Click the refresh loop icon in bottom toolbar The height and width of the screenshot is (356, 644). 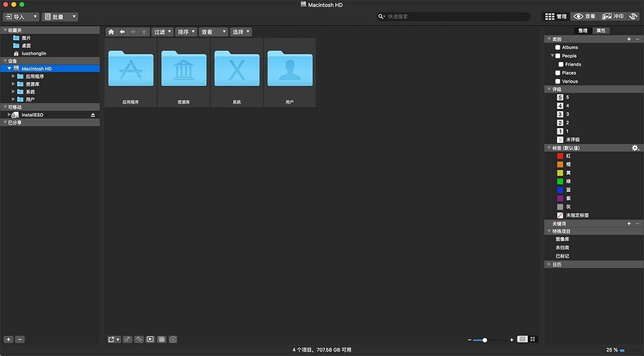172,339
